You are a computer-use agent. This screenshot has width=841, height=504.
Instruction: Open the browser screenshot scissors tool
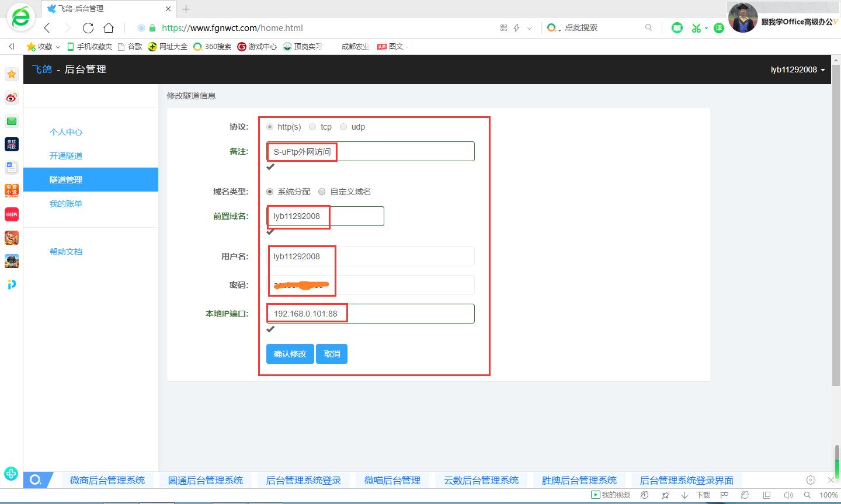[x=697, y=27]
